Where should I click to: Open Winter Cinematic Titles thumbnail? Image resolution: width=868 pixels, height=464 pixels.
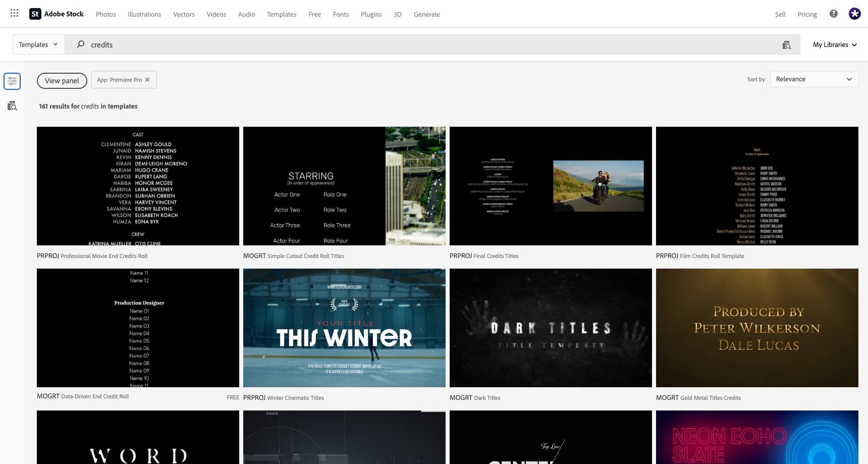tap(344, 328)
